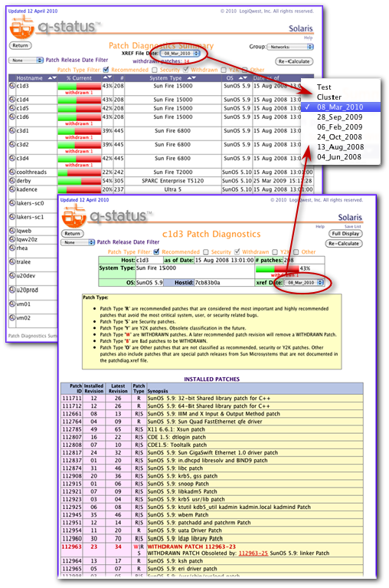Click the Full Display button
Viewport: 389px width, 588px height.
pyautogui.click(x=345, y=233)
